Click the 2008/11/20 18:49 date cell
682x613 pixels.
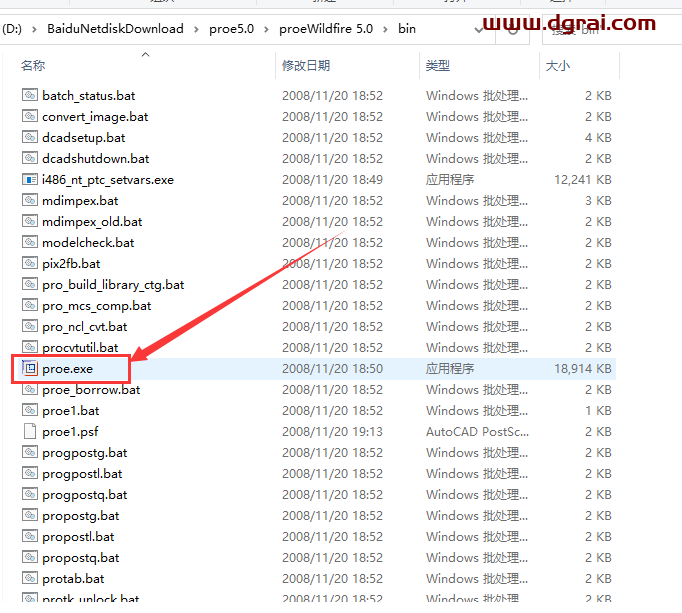[x=332, y=180]
